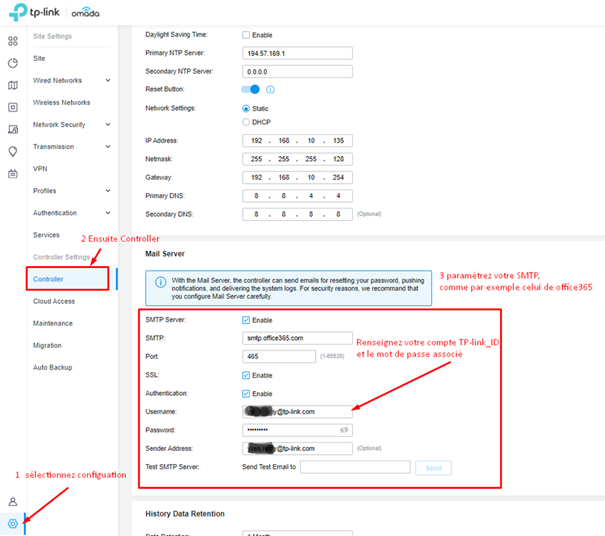The width and height of the screenshot is (605, 536).
Task: Click the Secondary NTP Server field
Action: point(297,72)
